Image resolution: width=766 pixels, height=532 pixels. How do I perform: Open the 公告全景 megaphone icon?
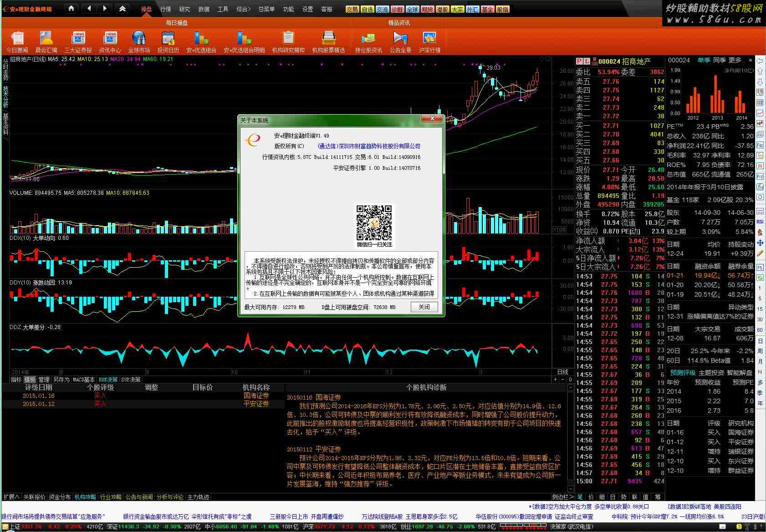(400, 42)
